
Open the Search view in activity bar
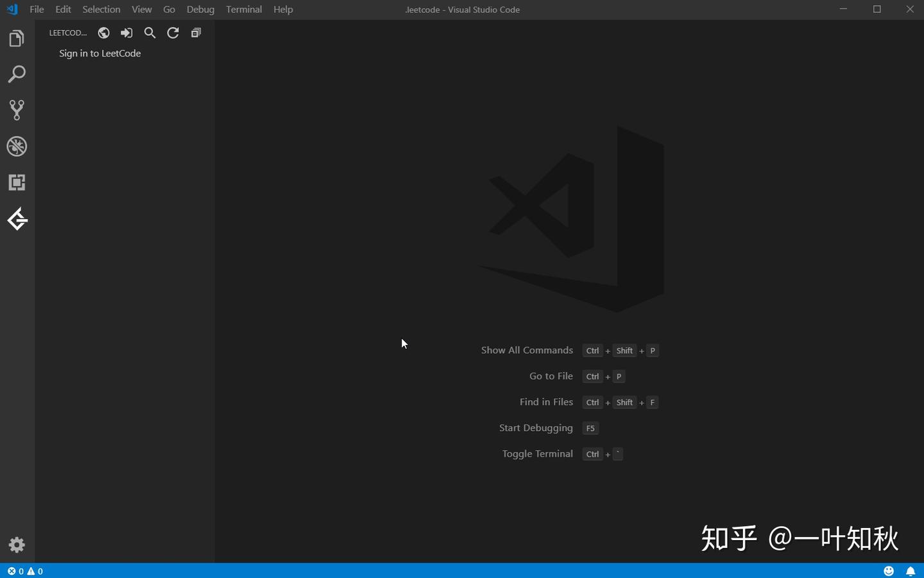(17, 74)
